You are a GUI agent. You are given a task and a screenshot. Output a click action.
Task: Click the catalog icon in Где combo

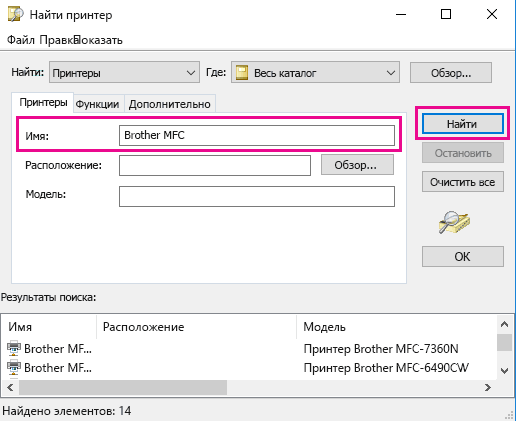tap(242, 72)
